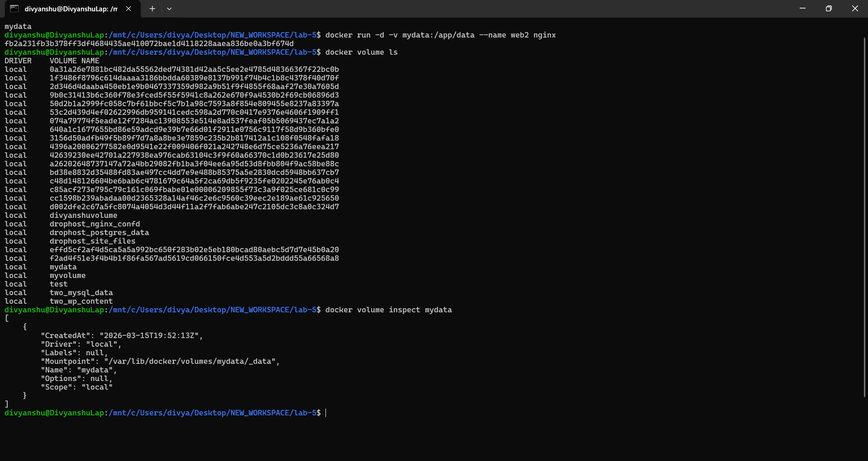868x461 pixels.
Task: Restore down the terminal window
Action: [828, 9]
